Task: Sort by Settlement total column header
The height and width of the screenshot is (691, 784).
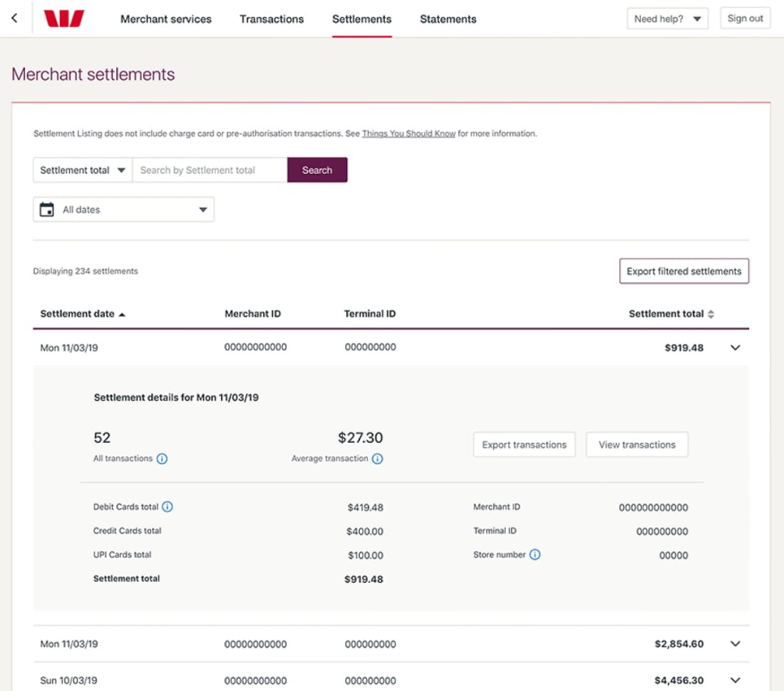Action: pos(671,314)
